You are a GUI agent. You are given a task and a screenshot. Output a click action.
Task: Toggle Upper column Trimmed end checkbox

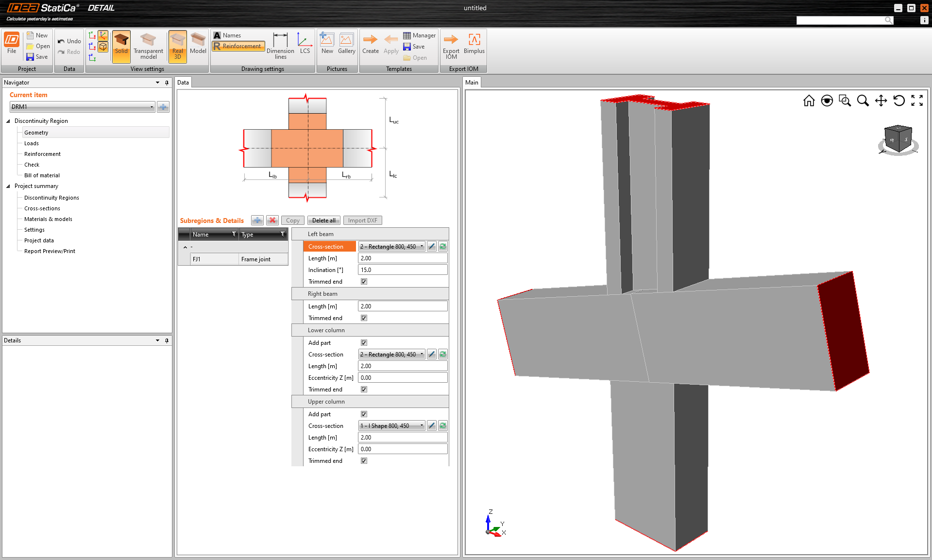click(364, 461)
